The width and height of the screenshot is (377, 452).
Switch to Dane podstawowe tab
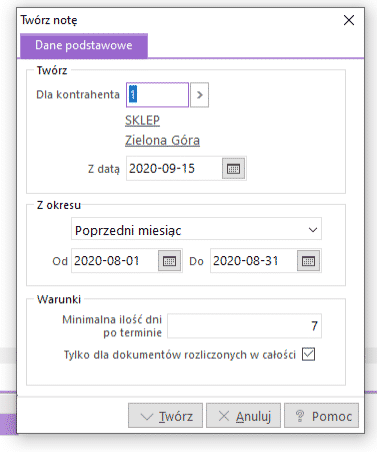[x=84, y=45]
